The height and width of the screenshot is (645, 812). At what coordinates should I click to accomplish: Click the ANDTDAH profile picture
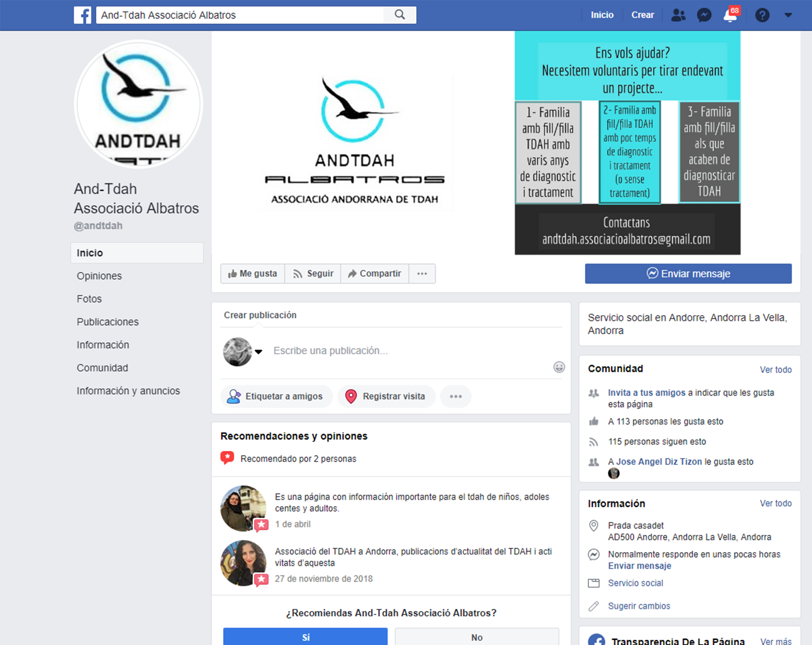click(139, 104)
